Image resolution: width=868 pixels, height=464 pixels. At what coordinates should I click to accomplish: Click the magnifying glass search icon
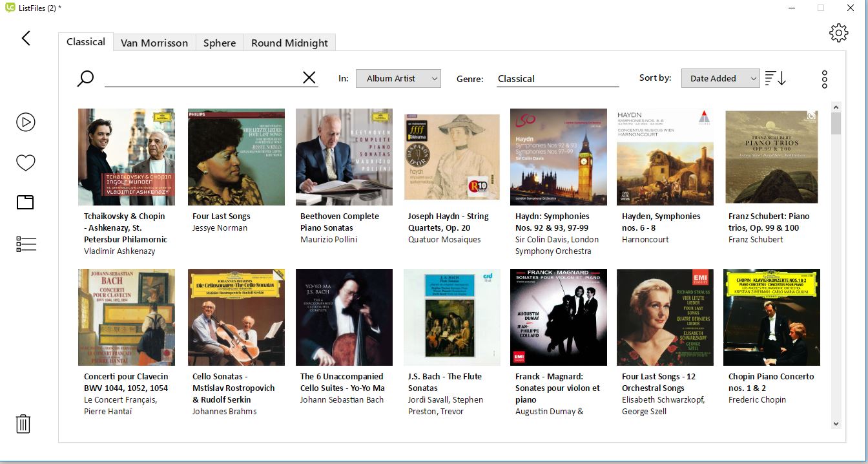pos(85,79)
